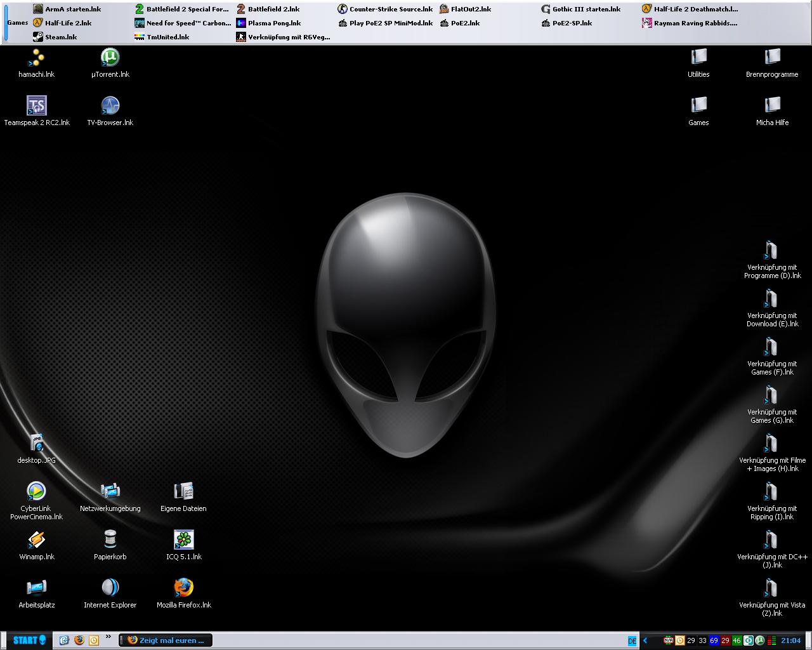
Task: Start Need for Speed Carbon shortcut
Action: 183,23
